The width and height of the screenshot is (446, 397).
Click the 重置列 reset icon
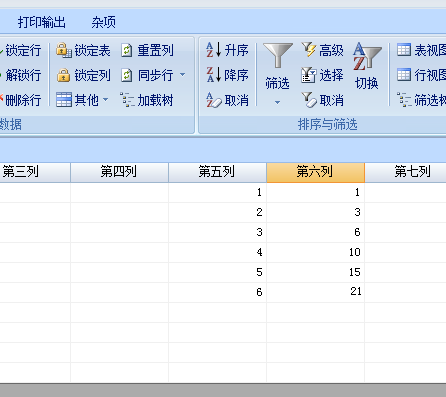click(x=126, y=51)
